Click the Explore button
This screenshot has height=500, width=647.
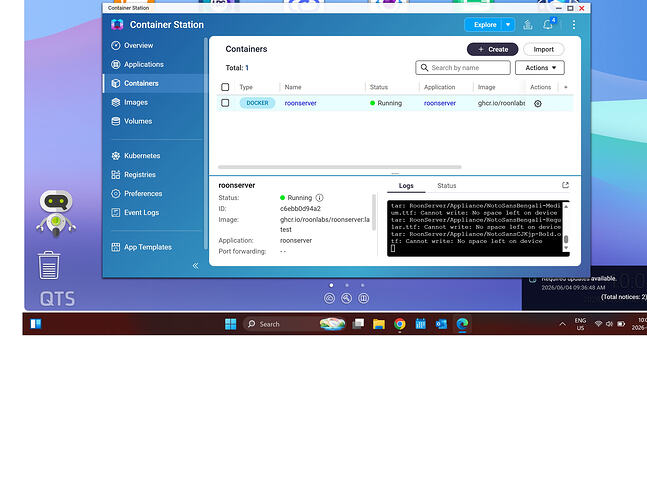tap(484, 25)
